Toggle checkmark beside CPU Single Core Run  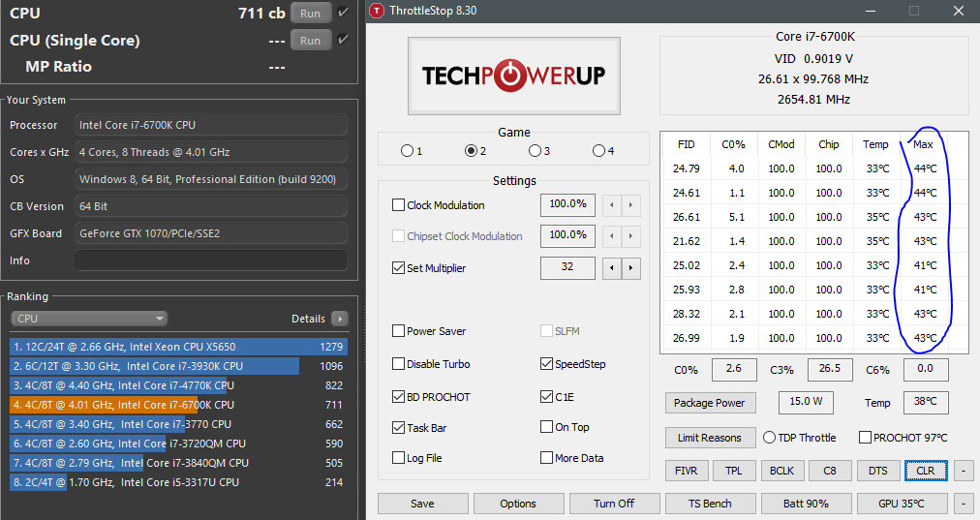point(343,40)
